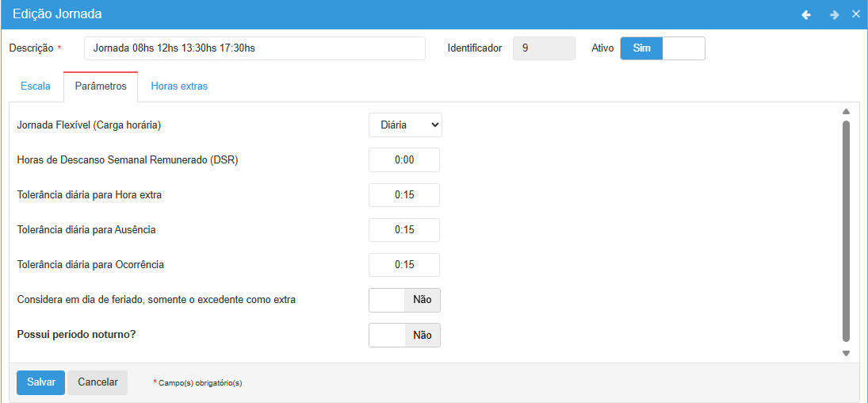Screen dimensions: 868x403
Task: Edit Tolerância diária para Hora extra field
Action: click(x=404, y=195)
